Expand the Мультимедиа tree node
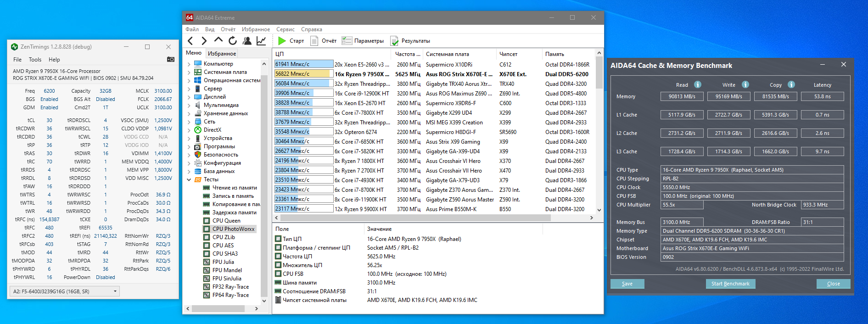The width and height of the screenshot is (868, 324). pyautogui.click(x=189, y=105)
